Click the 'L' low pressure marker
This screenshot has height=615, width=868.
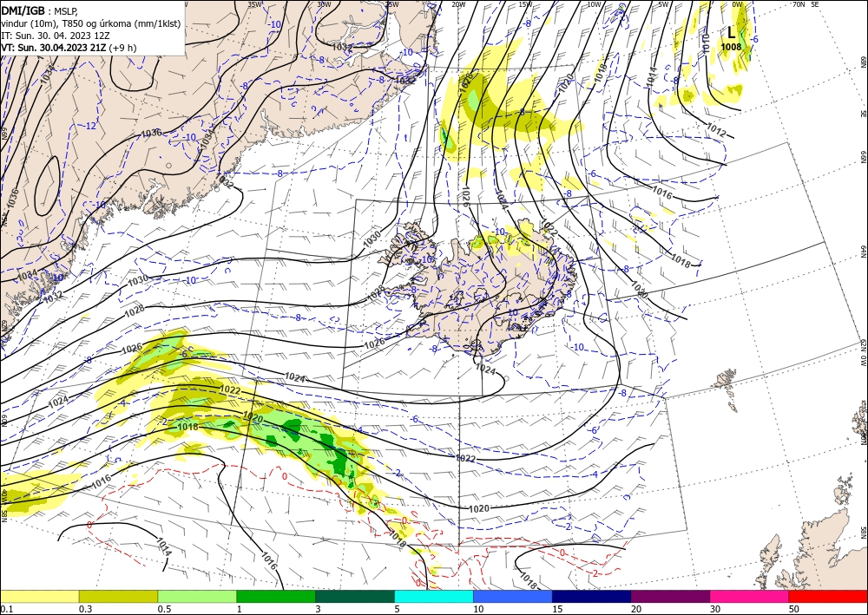[731, 33]
